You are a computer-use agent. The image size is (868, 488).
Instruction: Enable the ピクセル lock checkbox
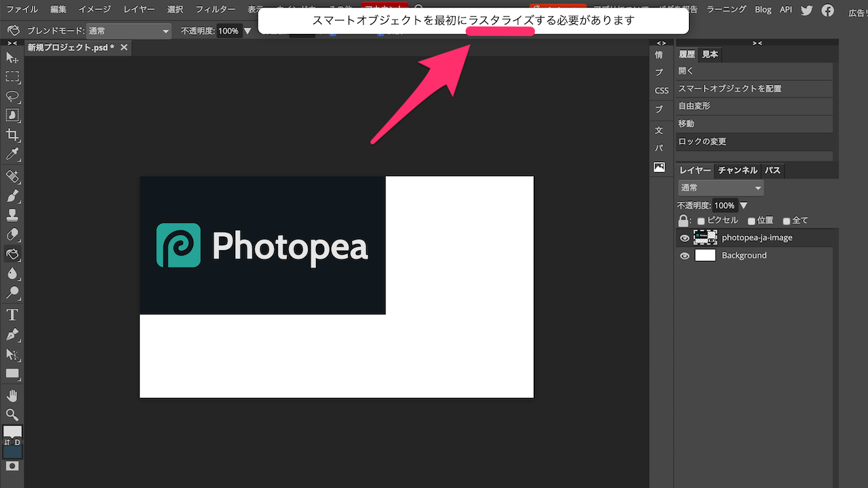click(x=701, y=221)
